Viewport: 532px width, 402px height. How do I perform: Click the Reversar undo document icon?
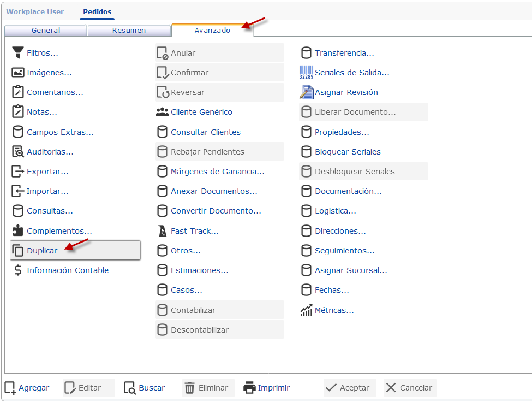(163, 92)
